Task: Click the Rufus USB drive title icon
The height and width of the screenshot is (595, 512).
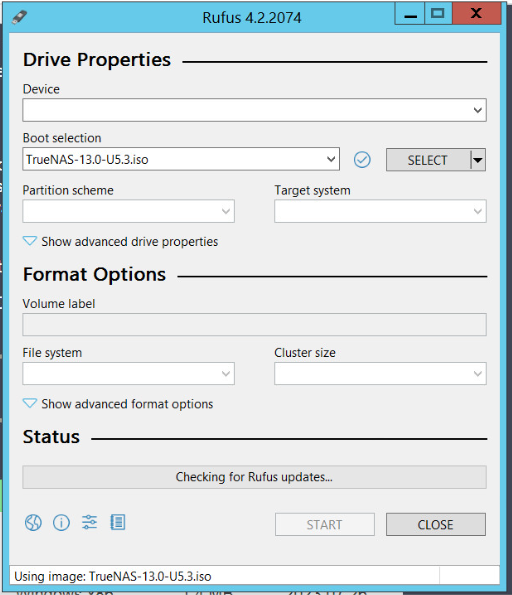Action: pyautogui.click(x=19, y=17)
